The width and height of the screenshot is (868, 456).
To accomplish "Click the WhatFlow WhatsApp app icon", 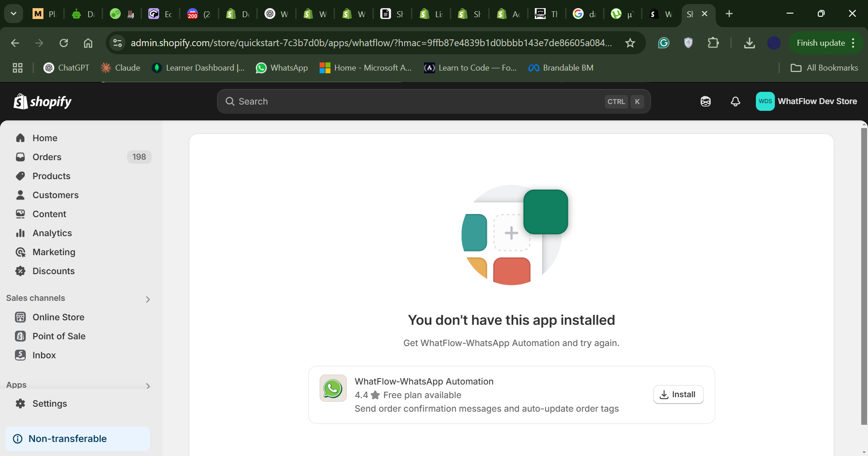I will pyautogui.click(x=333, y=388).
